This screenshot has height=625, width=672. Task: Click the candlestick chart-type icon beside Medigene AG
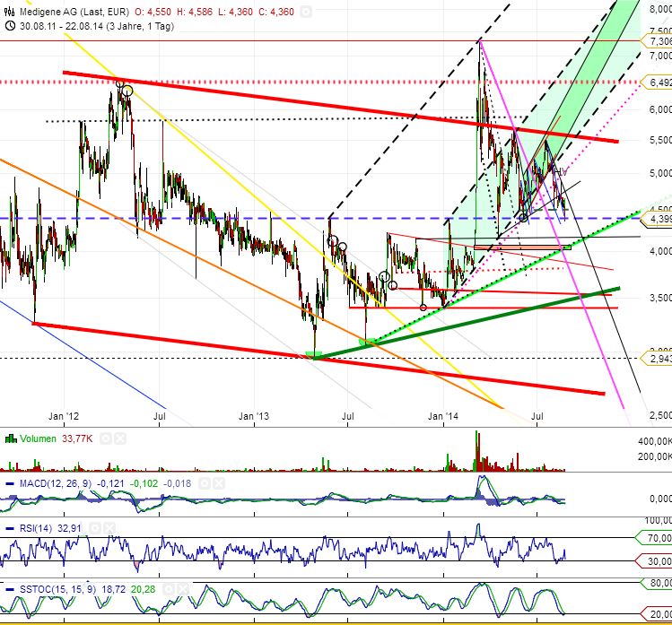(x=10, y=12)
